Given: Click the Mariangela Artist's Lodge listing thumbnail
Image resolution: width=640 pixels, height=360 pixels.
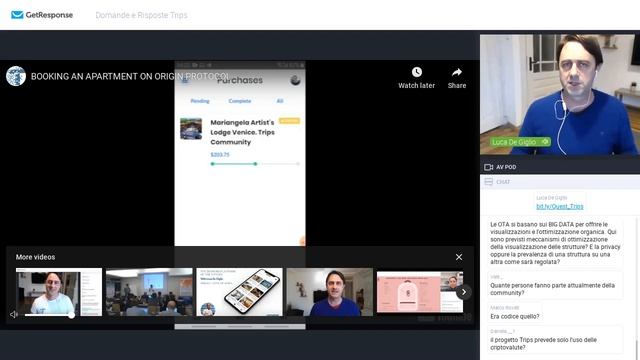Looking at the screenshot, I should tap(191, 129).
